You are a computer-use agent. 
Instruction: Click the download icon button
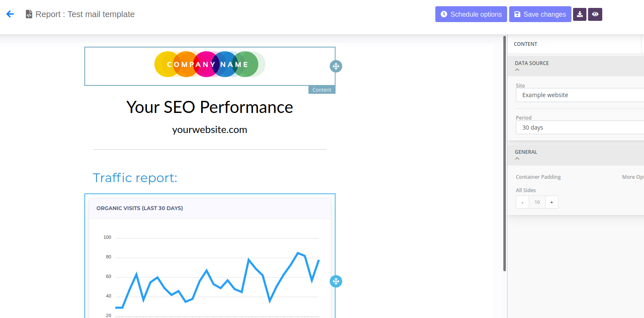click(580, 14)
